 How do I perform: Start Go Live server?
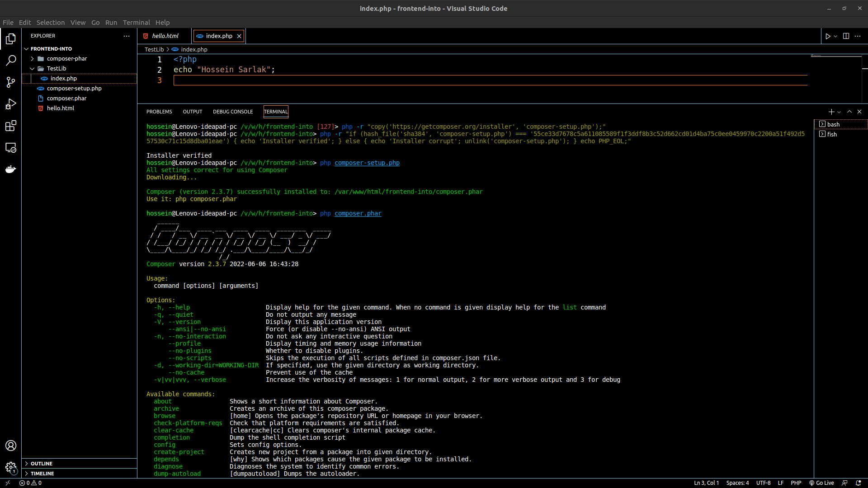(821, 483)
